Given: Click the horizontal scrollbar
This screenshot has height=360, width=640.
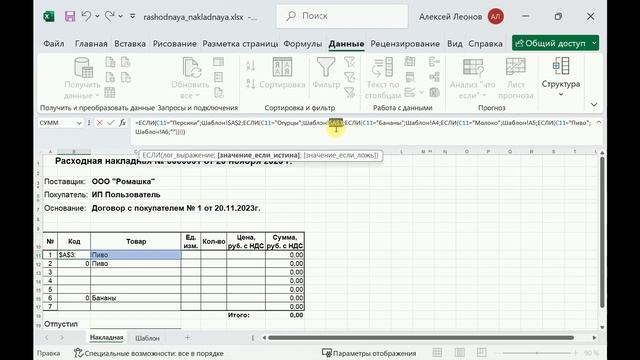Looking at the screenshot, I should [421, 338].
